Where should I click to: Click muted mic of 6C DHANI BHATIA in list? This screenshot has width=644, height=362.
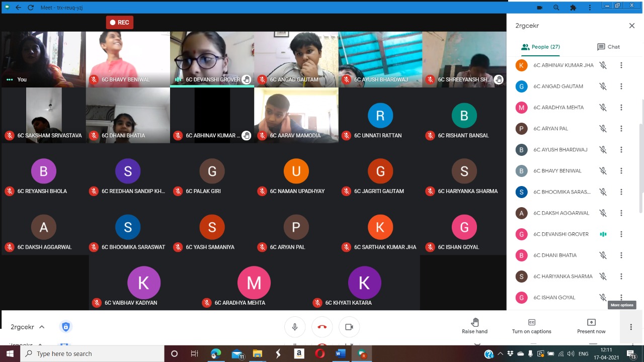[x=603, y=255]
